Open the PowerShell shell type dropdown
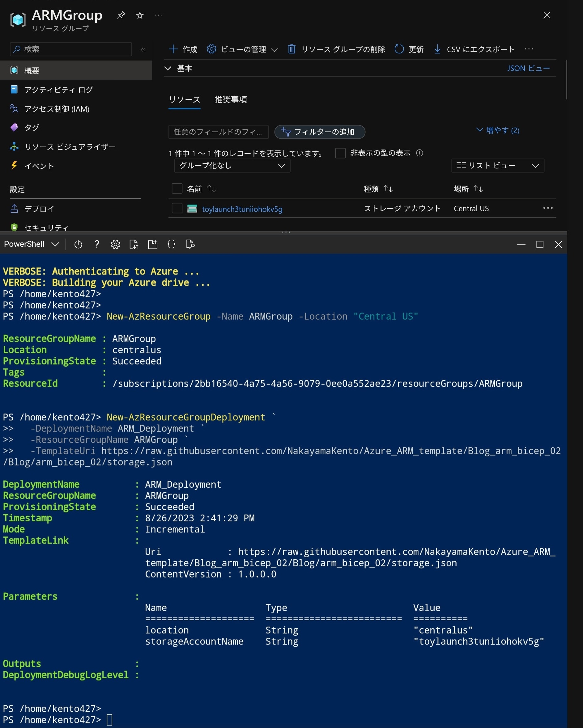Image resolution: width=583 pixels, height=728 pixels. tap(32, 244)
